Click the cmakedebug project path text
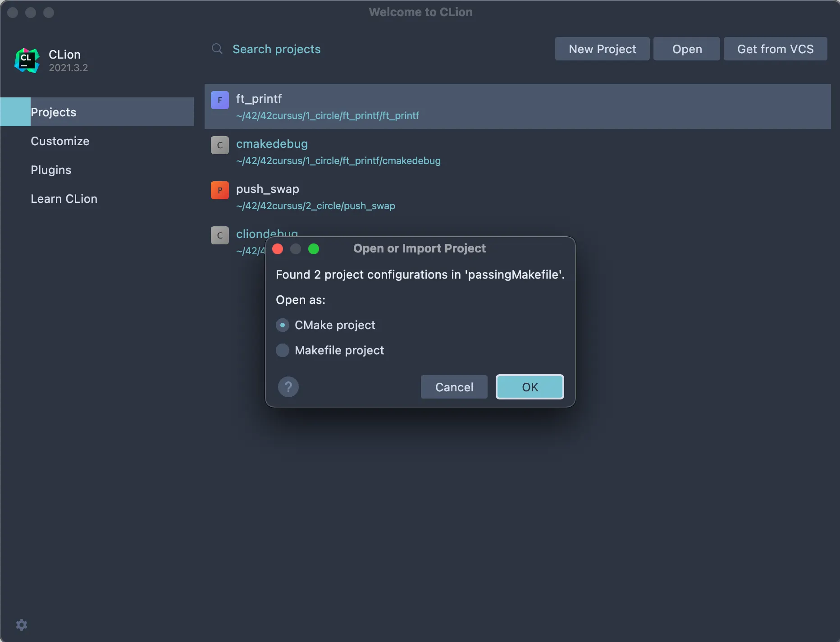 pyautogui.click(x=338, y=160)
